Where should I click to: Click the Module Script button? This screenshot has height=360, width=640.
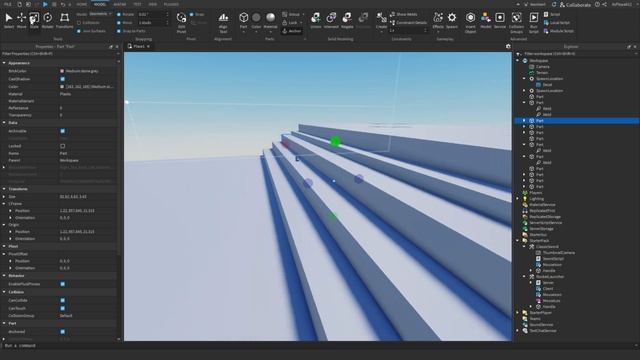point(558,31)
